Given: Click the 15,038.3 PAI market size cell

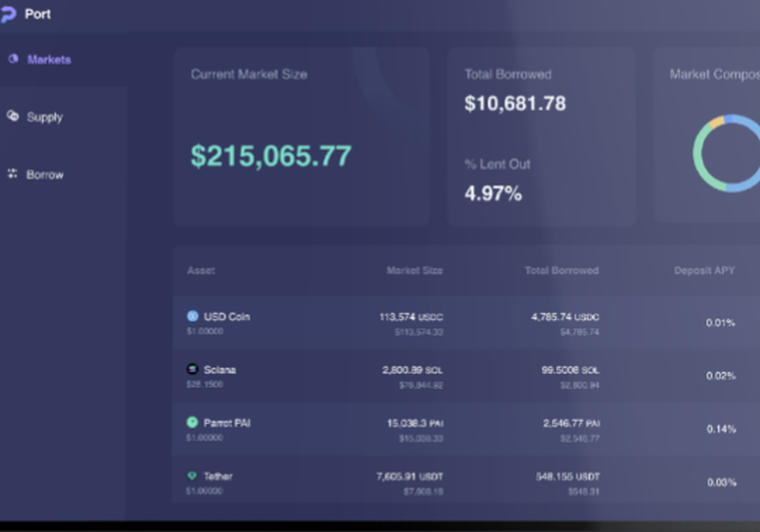Looking at the screenshot, I should [415, 423].
